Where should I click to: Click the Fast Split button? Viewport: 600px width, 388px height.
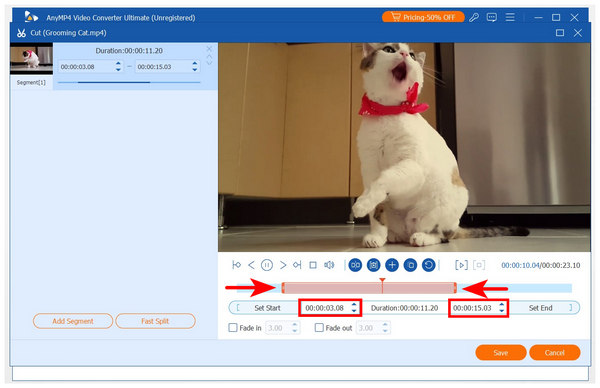coord(155,321)
